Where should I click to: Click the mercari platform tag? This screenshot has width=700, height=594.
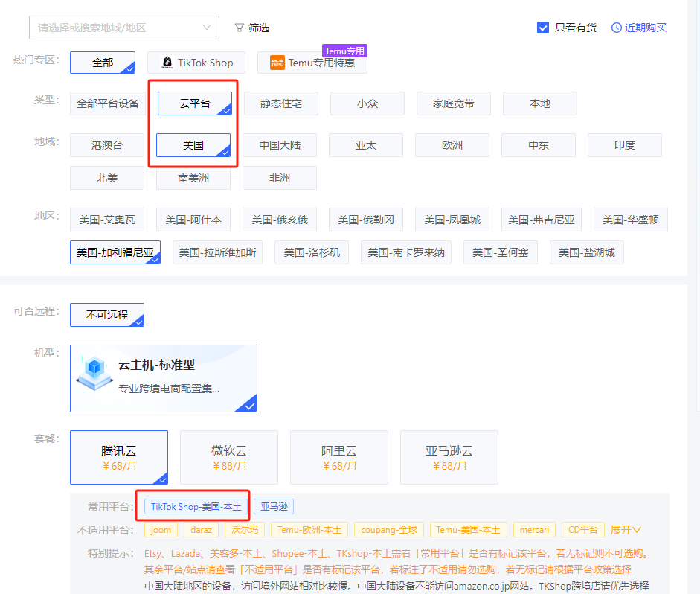(x=534, y=530)
